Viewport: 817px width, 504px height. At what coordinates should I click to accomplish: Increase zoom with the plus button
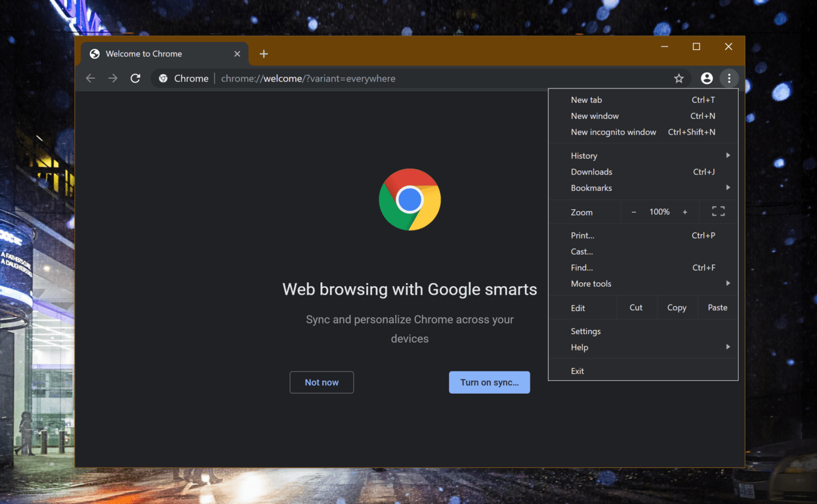pos(684,212)
